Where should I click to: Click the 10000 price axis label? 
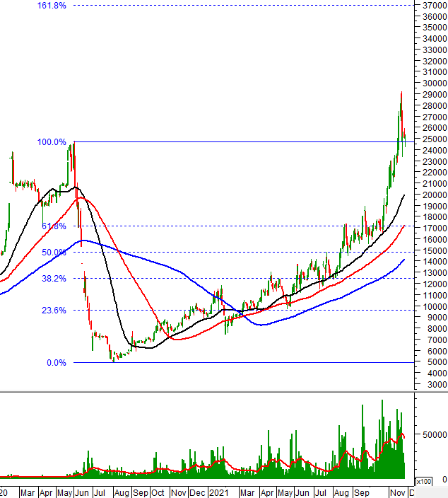point(431,306)
